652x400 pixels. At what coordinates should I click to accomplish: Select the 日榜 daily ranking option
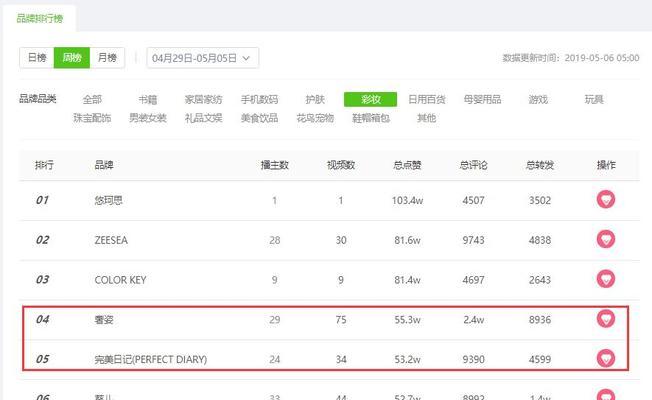tap(37, 57)
